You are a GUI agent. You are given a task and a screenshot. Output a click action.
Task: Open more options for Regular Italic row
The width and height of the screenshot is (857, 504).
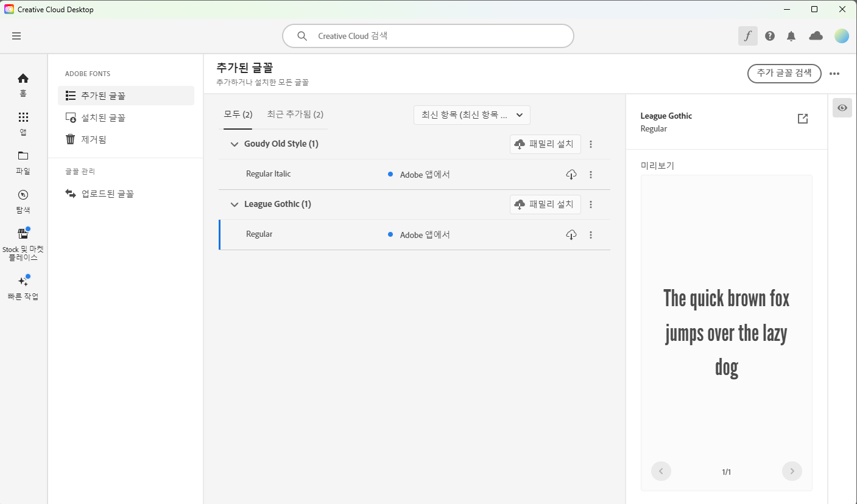(591, 175)
